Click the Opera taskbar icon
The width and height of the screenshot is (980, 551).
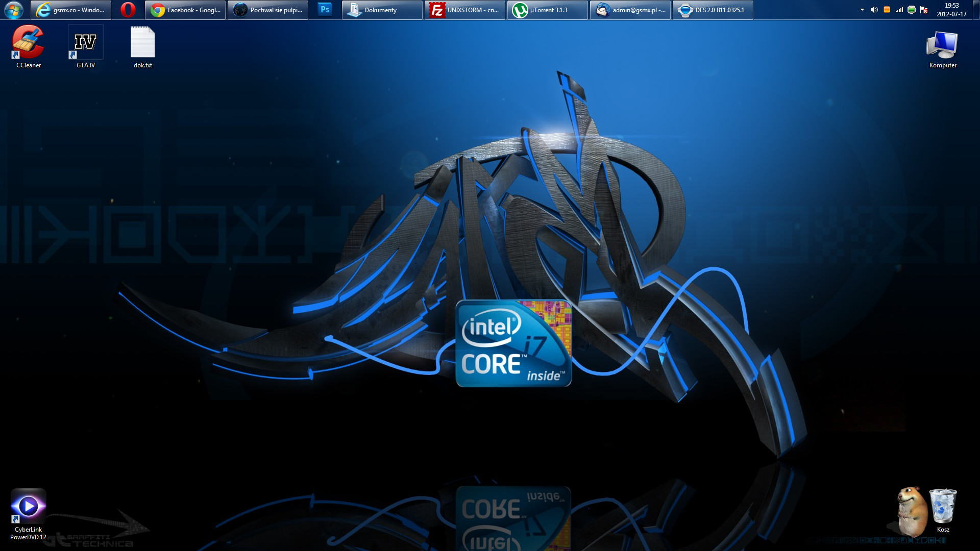point(128,10)
